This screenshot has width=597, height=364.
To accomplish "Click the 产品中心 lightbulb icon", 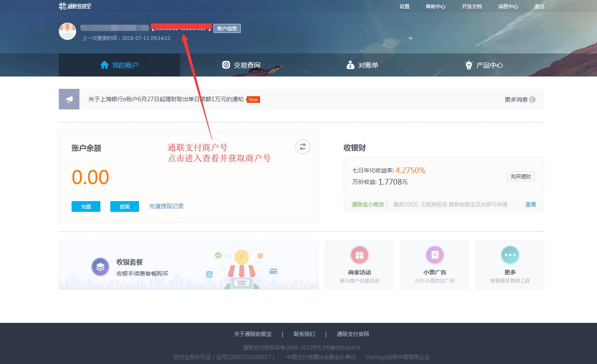I will 469,65.
